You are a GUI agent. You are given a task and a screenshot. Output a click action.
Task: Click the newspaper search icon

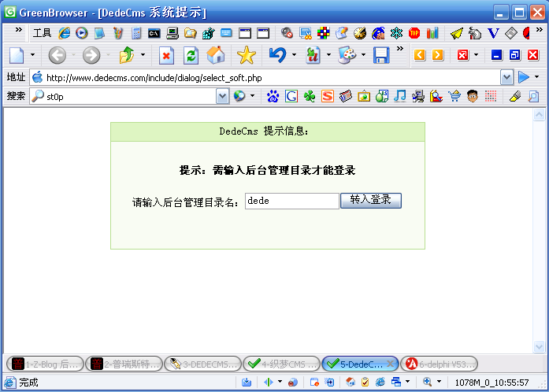(x=346, y=96)
